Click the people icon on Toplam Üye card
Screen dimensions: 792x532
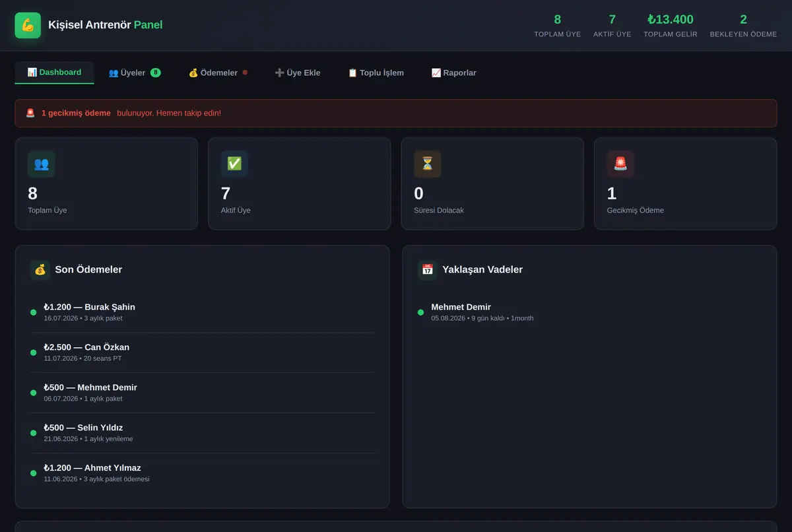coord(42,164)
